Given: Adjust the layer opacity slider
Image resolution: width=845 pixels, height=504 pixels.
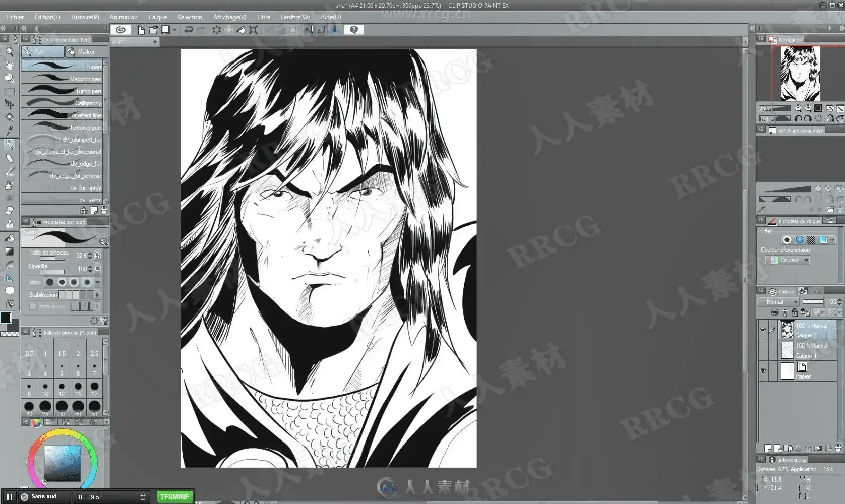Looking at the screenshot, I should (x=813, y=302).
